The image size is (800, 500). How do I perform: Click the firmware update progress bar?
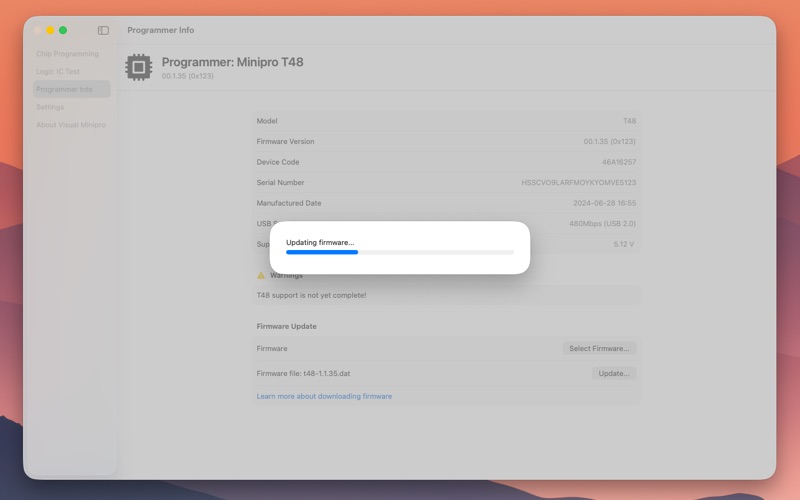coord(399,252)
